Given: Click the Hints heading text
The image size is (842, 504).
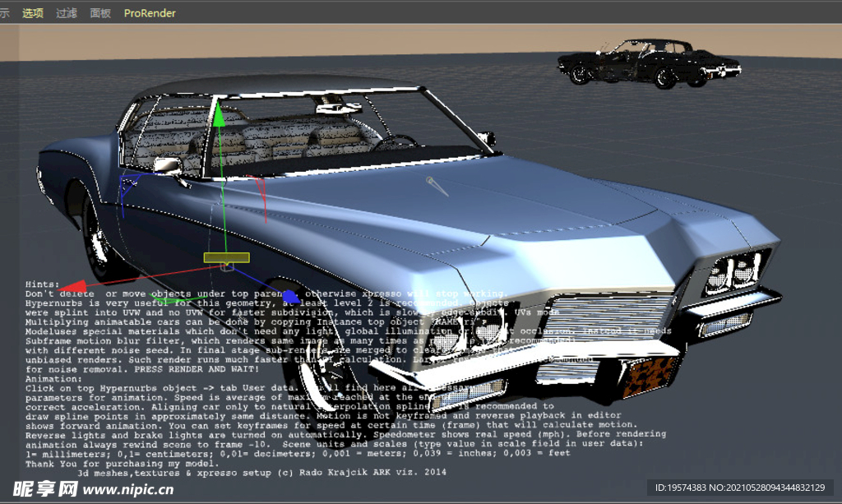Looking at the screenshot, I should tap(42, 284).
